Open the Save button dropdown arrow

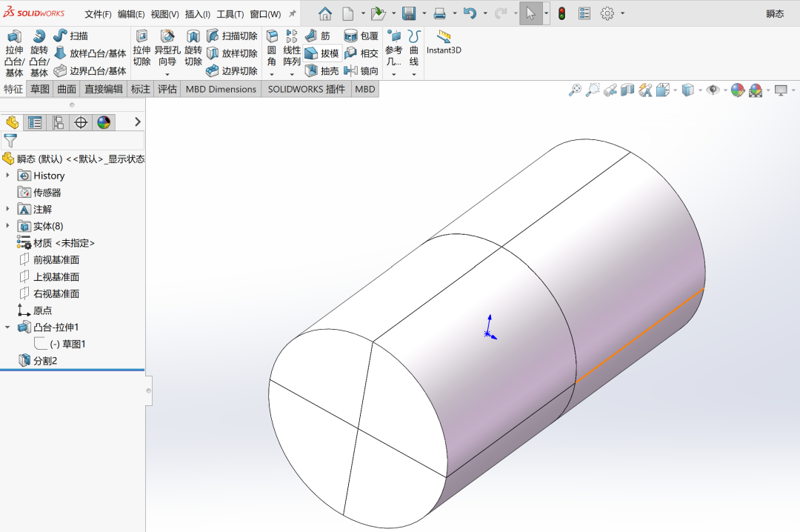tap(424, 14)
